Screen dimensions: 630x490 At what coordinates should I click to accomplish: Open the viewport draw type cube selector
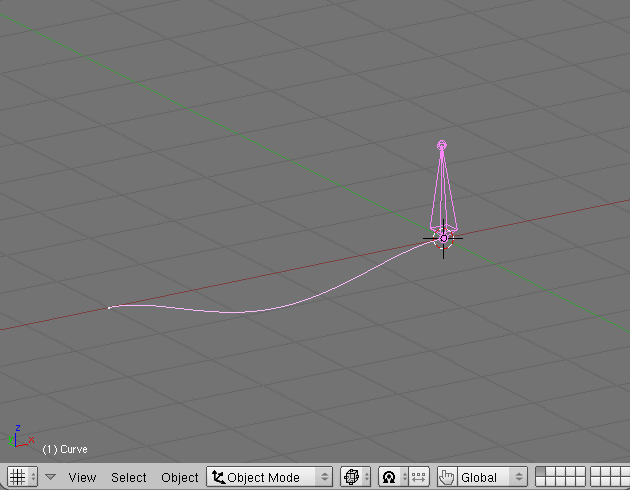click(355, 477)
